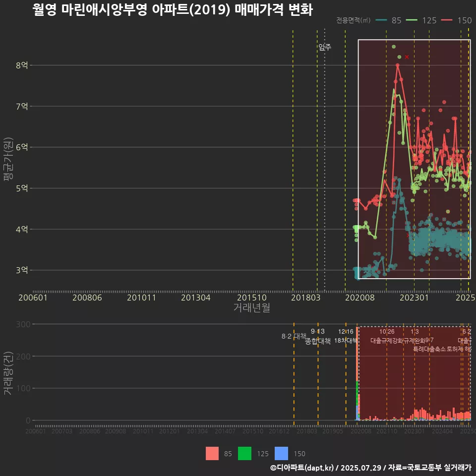Viewport: 476px width, 476px height.
Task: Click 202404 on the volume chart x-axis
Action: point(442,431)
